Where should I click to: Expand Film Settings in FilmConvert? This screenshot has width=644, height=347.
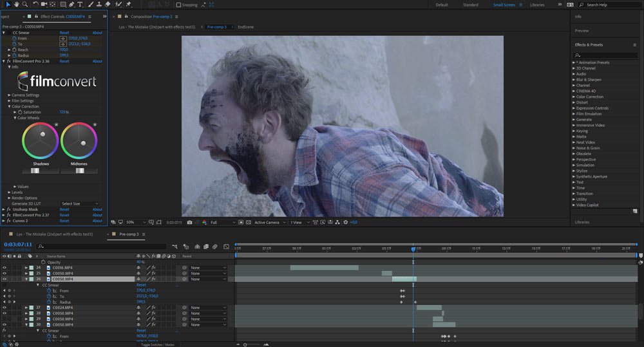point(9,100)
